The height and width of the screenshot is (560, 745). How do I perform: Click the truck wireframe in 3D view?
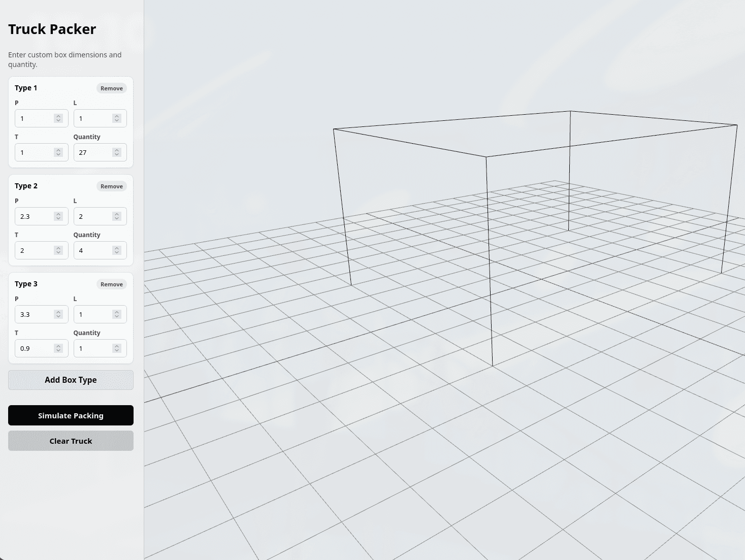tap(535, 238)
